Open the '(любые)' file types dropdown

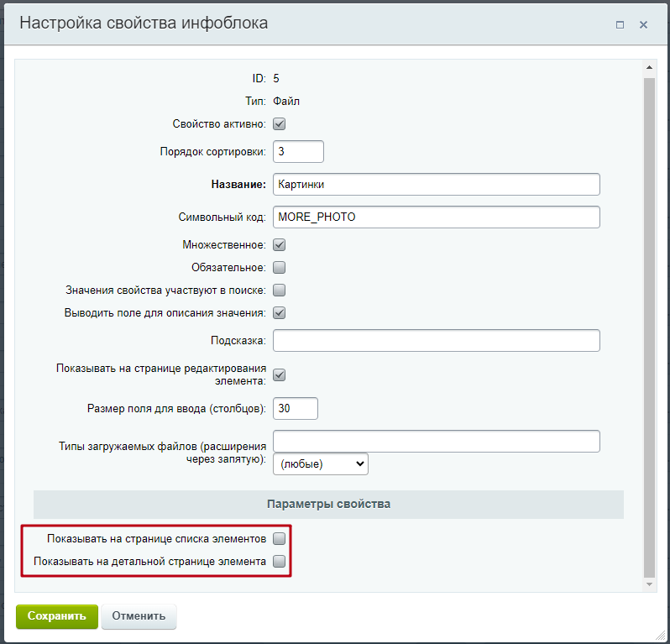click(x=321, y=463)
